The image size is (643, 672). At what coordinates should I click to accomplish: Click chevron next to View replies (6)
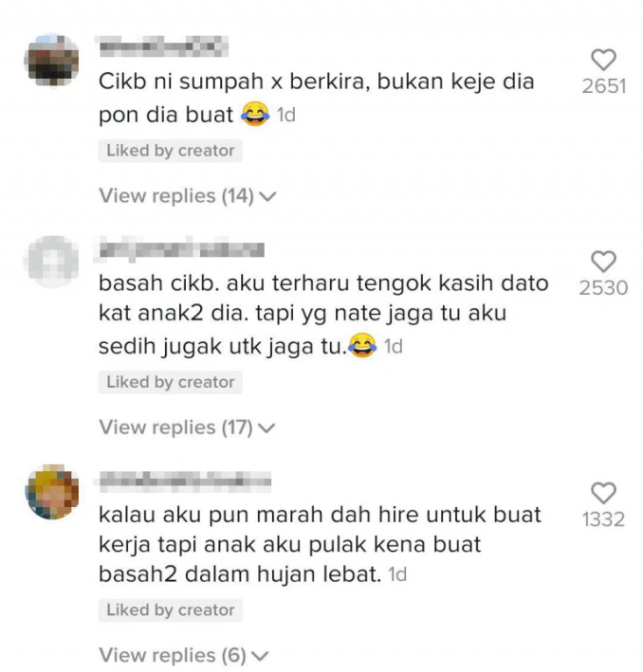260,656
